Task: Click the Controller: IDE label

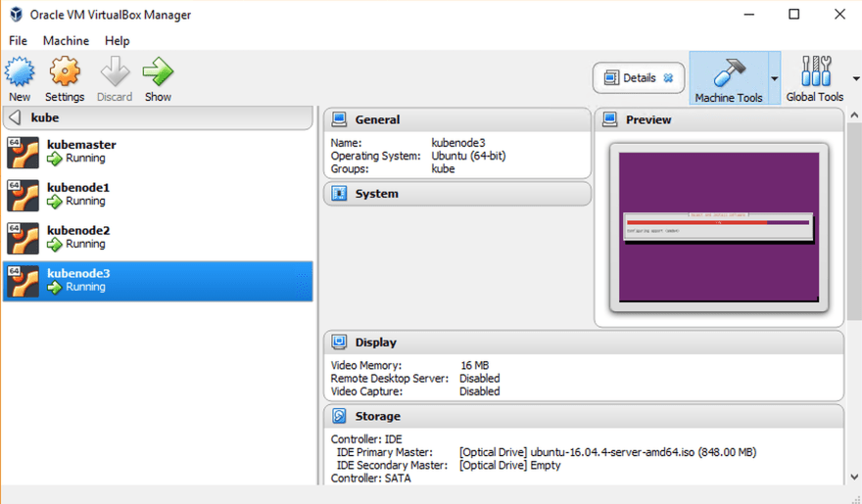Action: 366,439
